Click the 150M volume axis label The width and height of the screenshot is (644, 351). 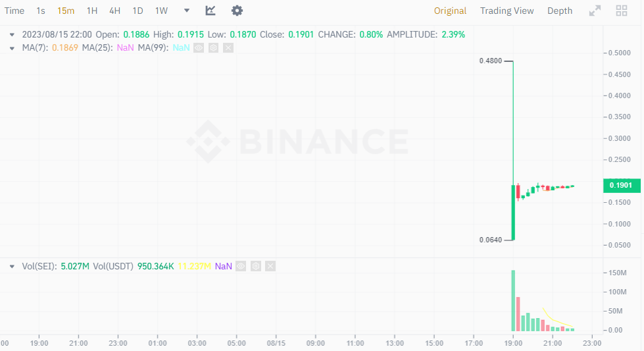[x=617, y=273]
